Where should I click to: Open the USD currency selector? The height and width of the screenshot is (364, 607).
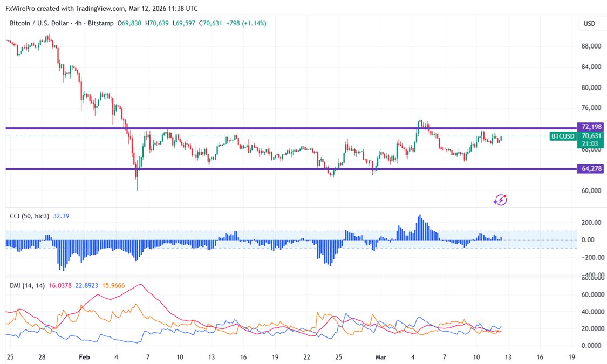[589, 24]
